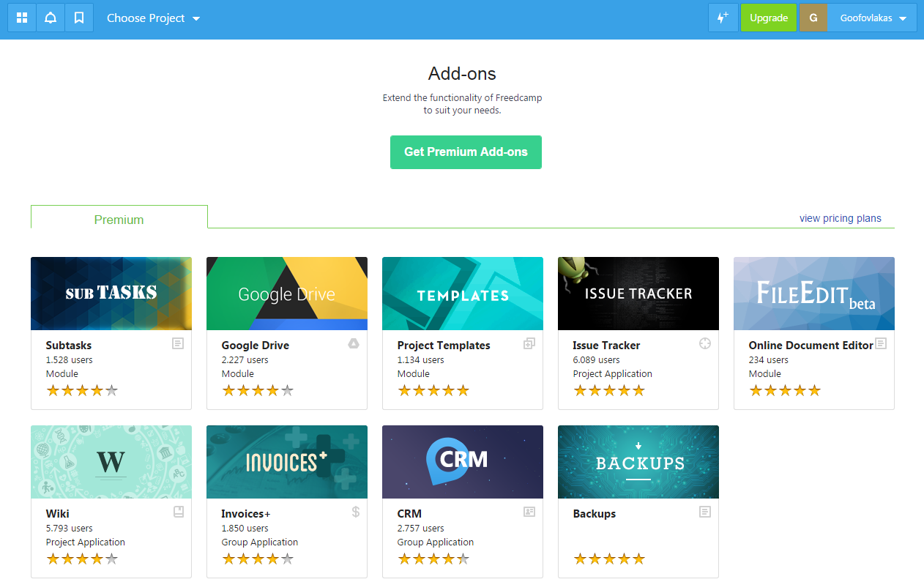924x582 pixels.
Task: Click the Issue Tracker star rating
Action: tap(609, 391)
